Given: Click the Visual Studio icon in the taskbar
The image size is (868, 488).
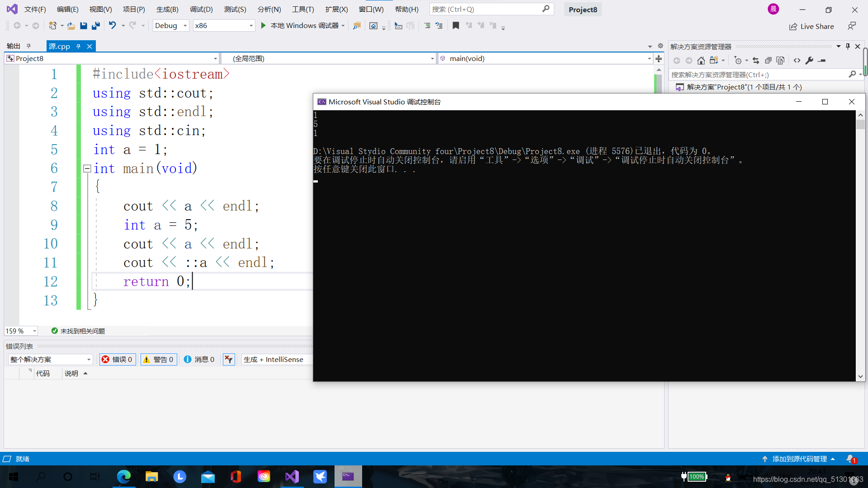Looking at the screenshot, I should 292,477.
